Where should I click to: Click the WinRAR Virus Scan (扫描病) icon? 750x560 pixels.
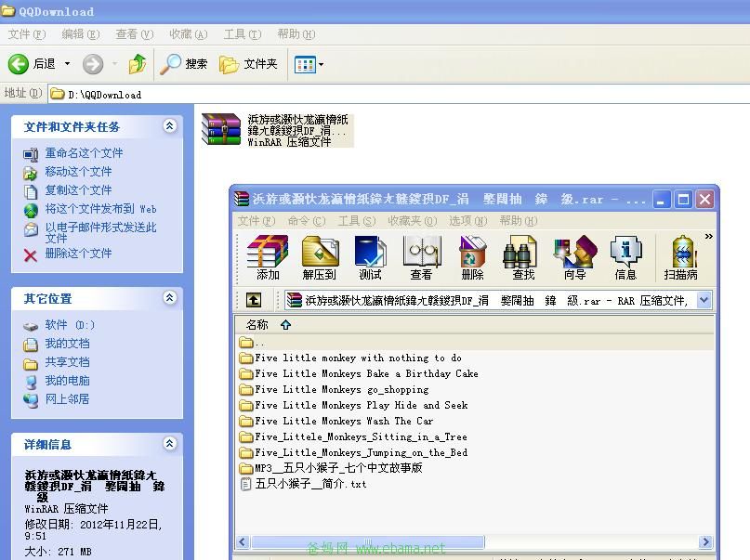pos(680,257)
